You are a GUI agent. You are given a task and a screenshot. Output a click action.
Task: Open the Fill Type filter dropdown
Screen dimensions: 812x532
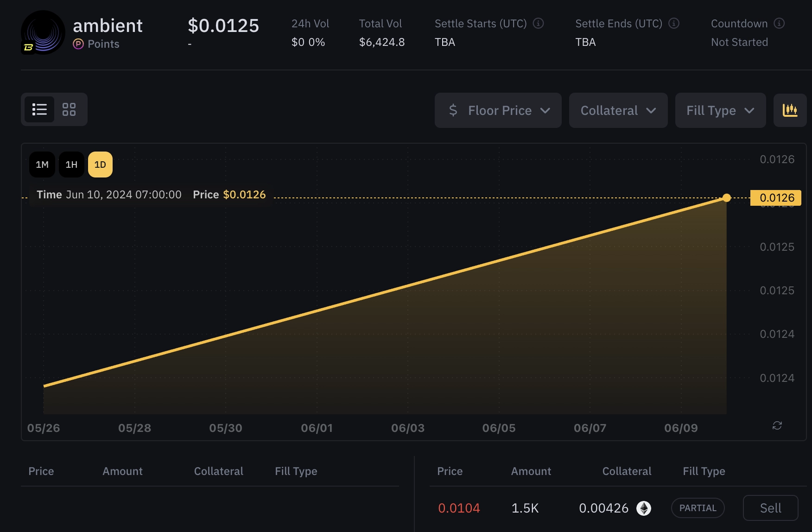[720, 110]
